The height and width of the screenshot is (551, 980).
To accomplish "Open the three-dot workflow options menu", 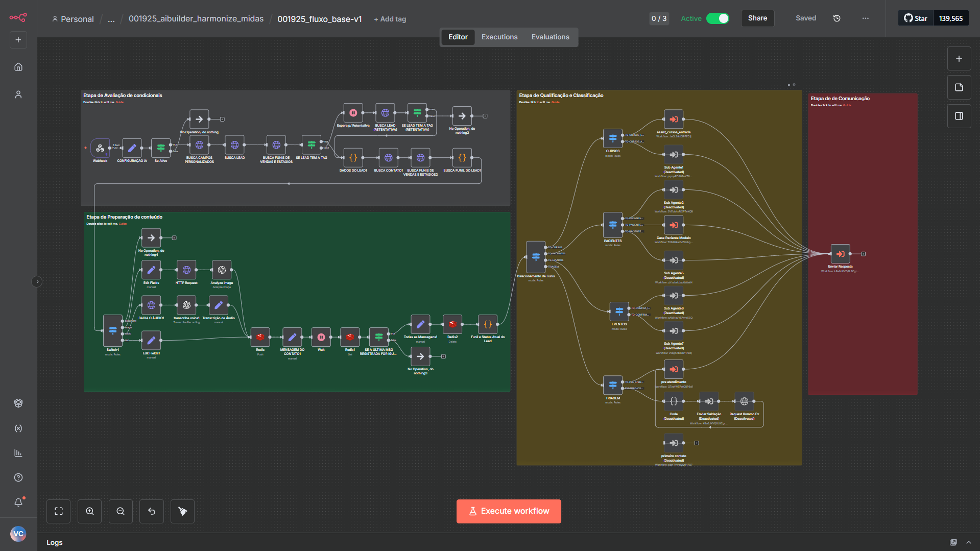I will click(865, 18).
